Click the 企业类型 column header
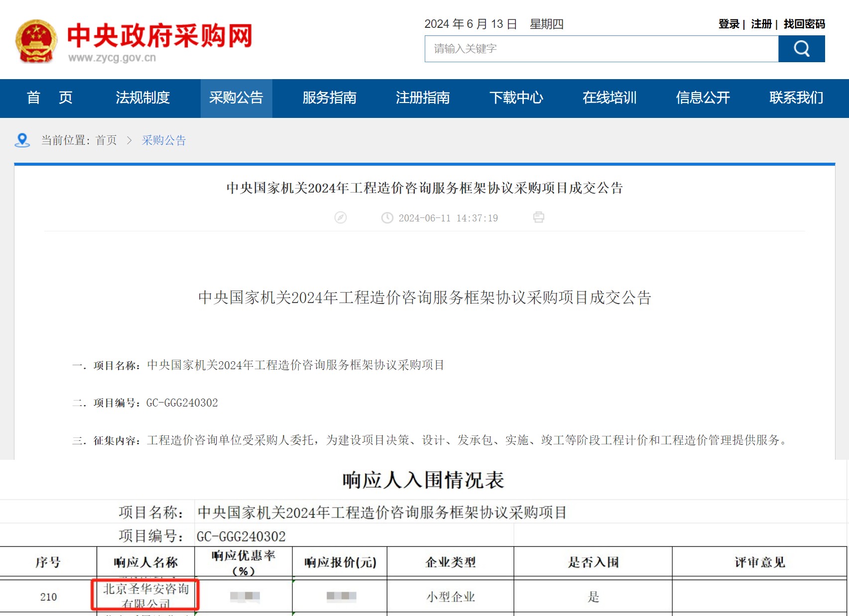This screenshot has width=849, height=616. click(451, 562)
